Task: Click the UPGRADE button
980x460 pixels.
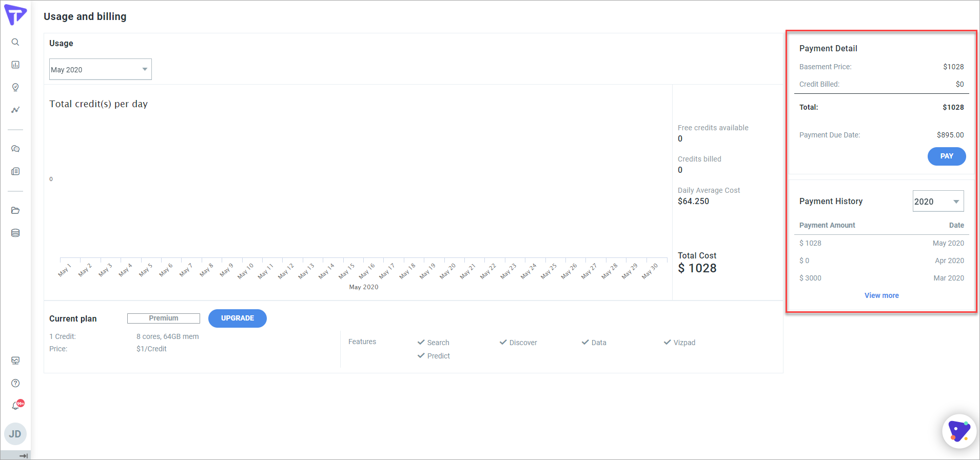Action: tap(238, 318)
